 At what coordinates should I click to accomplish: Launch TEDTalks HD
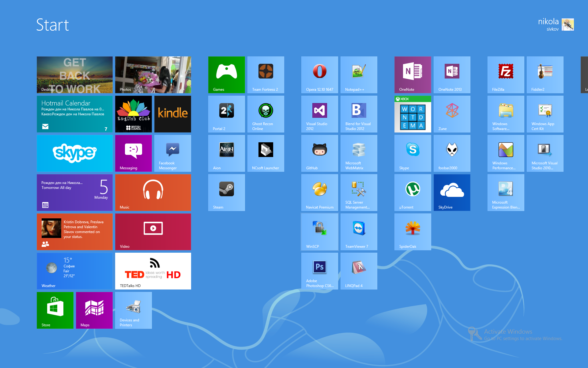pos(153,271)
